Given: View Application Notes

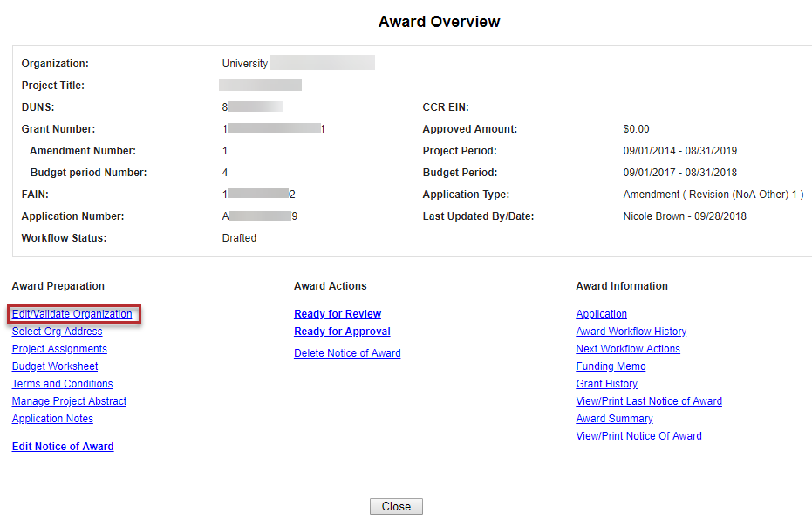Looking at the screenshot, I should point(52,419).
